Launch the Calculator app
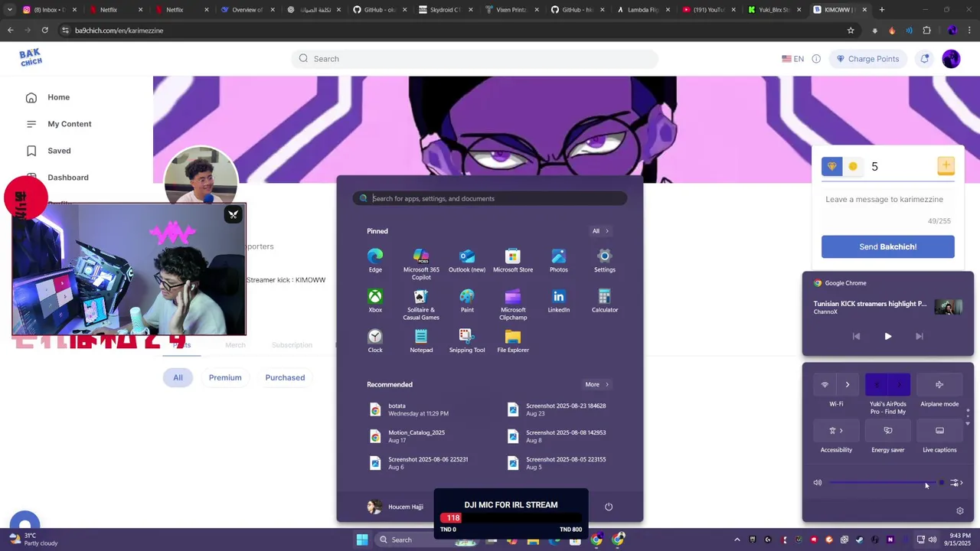 pos(605,301)
